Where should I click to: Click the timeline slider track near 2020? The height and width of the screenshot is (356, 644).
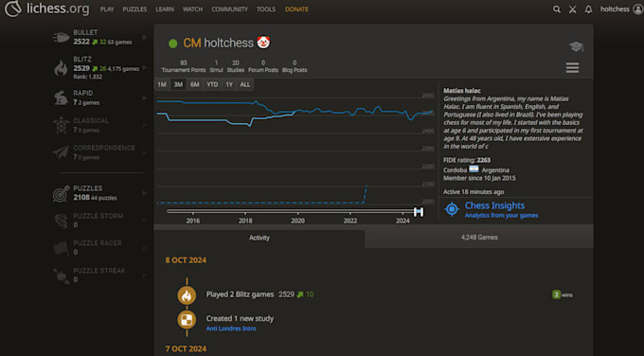click(x=297, y=211)
